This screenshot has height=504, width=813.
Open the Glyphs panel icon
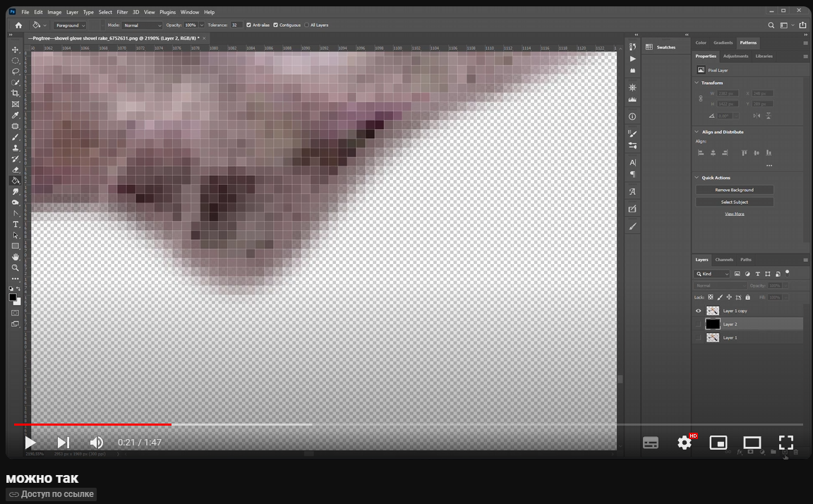[x=632, y=191]
